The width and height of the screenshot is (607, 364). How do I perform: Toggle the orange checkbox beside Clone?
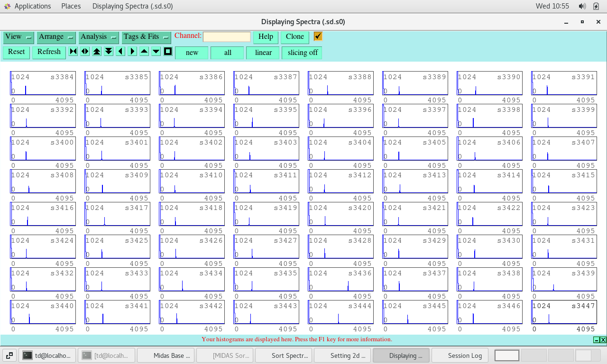318,36
